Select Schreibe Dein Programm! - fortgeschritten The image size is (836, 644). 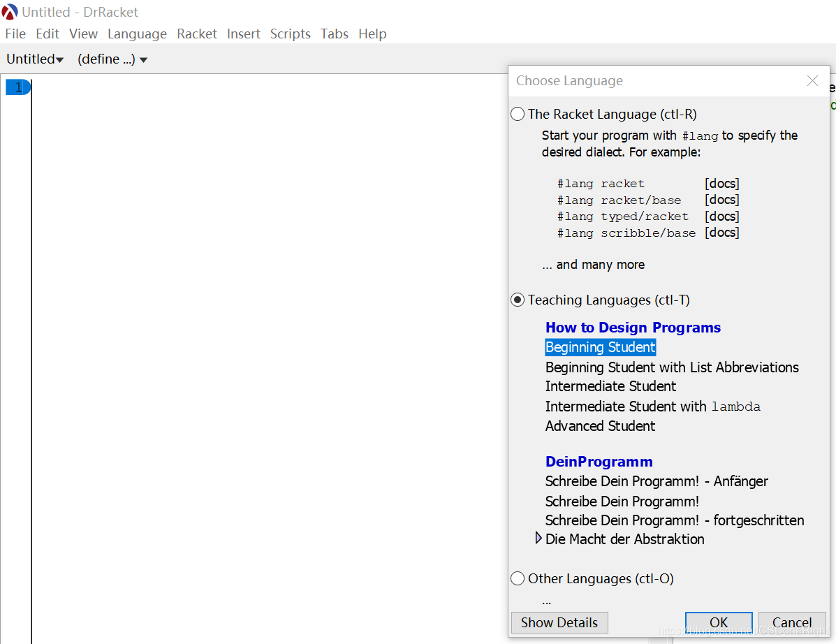(x=675, y=520)
